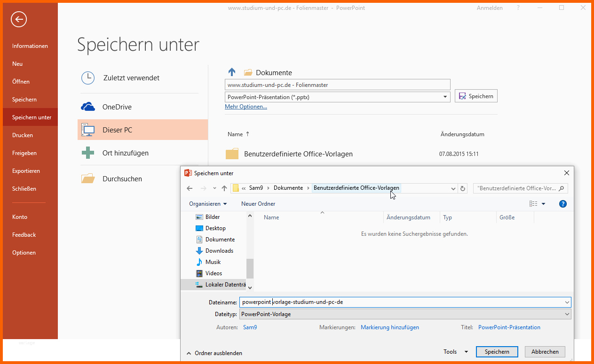Click the navigation pane scrollbar down arrow
Viewport: 594px width, 364px height.
pyautogui.click(x=250, y=287)
